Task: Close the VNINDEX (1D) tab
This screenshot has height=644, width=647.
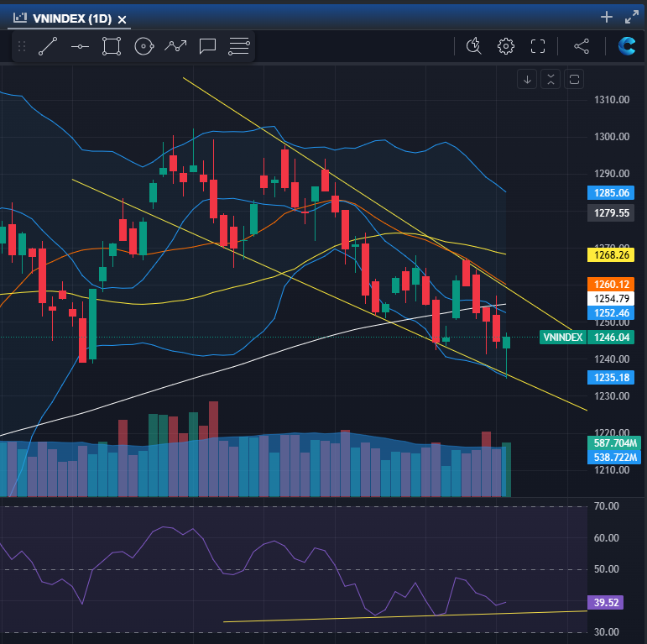Action: [123, 18]
